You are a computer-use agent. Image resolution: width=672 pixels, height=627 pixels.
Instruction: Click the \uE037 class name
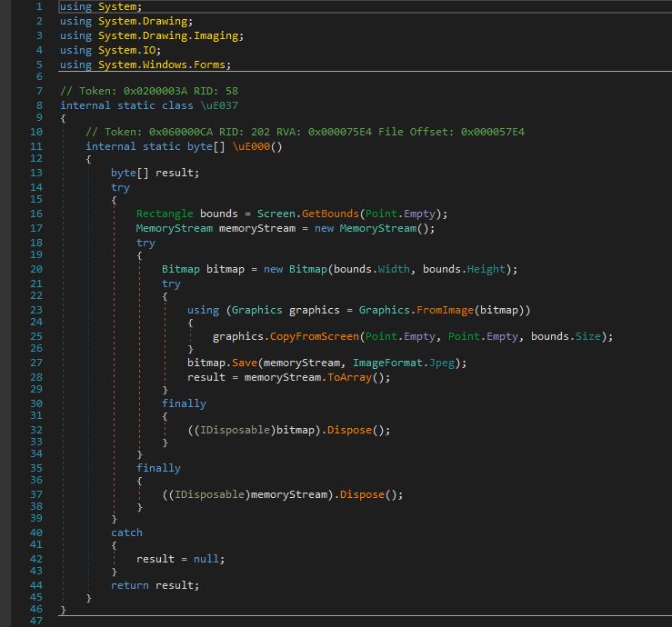pyautogui.click(x=219, y=105)
